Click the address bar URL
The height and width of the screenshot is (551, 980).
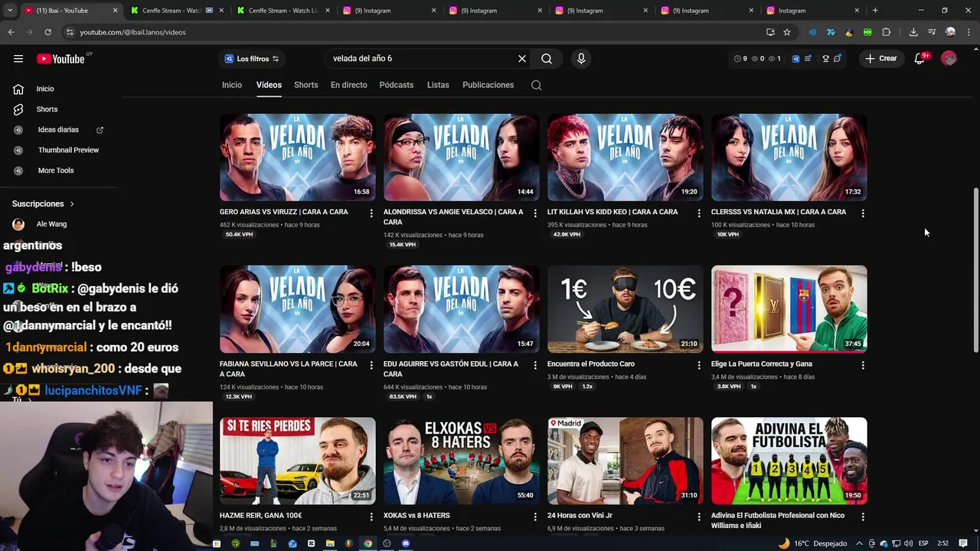(133, 32)
